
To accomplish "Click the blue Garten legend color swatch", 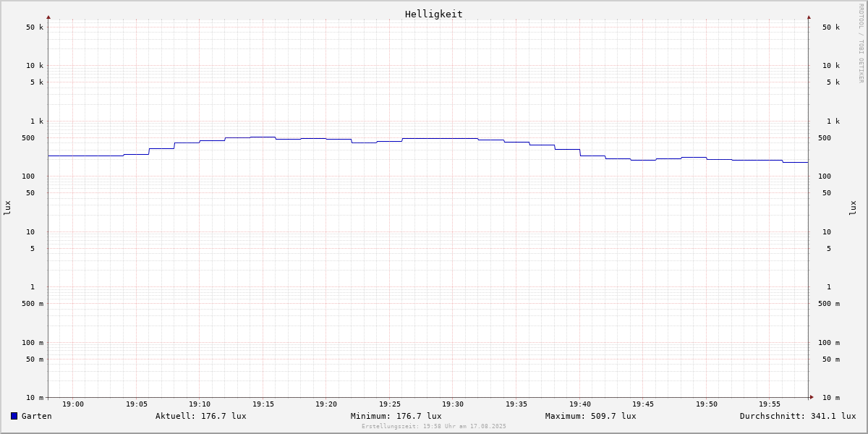I will 14,416.
